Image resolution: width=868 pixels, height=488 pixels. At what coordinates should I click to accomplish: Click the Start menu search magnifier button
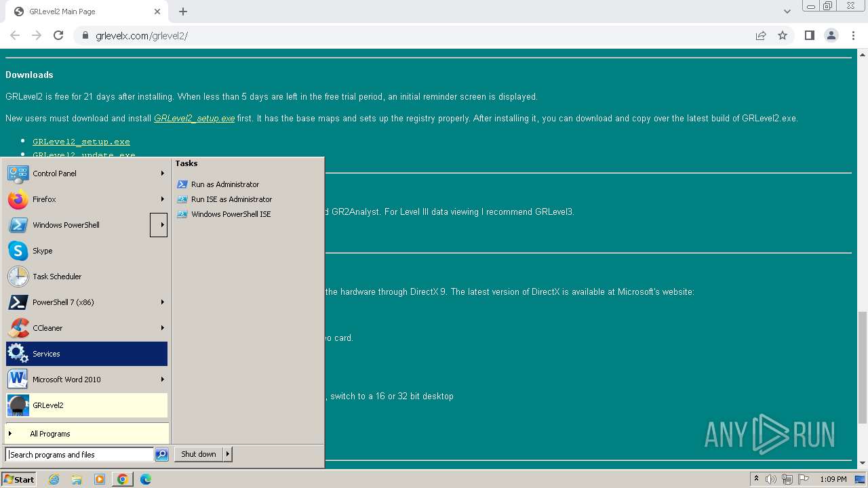tap(161, 455)
